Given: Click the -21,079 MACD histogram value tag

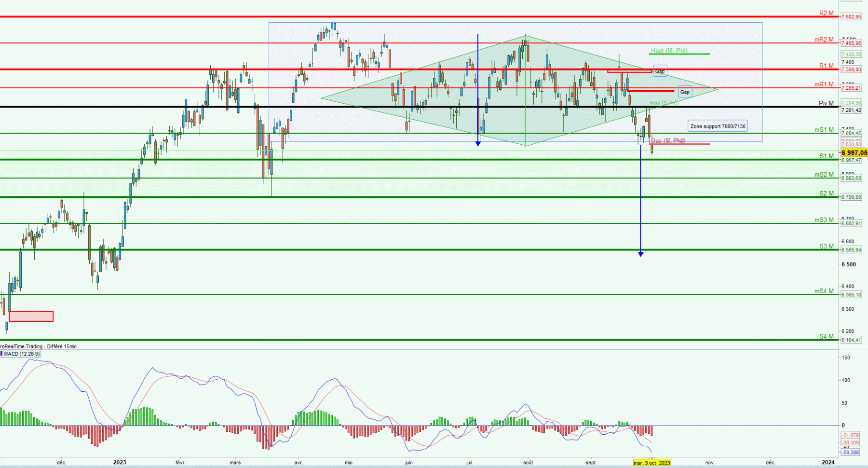Looking at the screenshot, I should [850, 435].
